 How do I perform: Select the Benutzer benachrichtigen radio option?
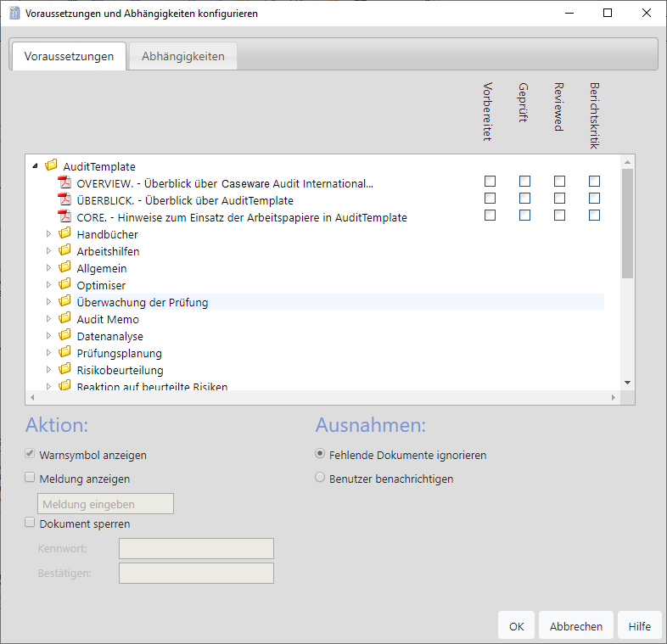[x=320, y=478]
